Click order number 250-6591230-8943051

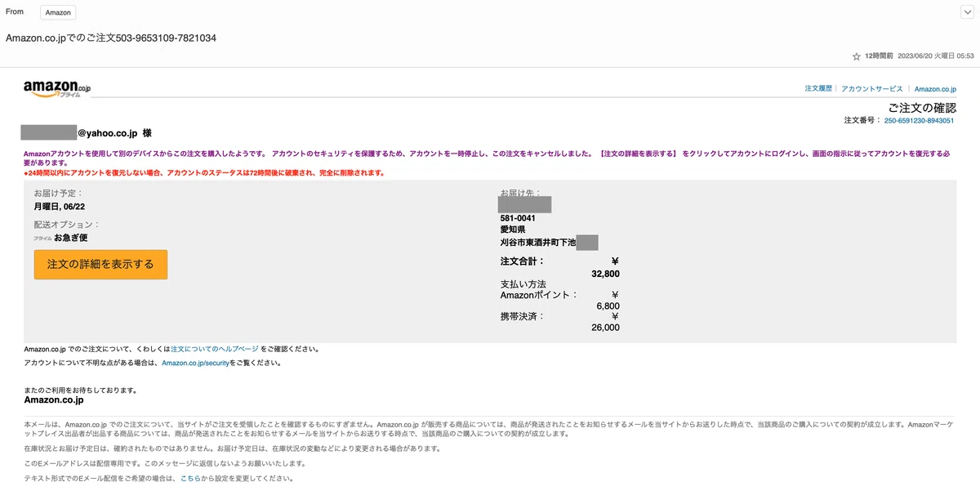(919, 120)
